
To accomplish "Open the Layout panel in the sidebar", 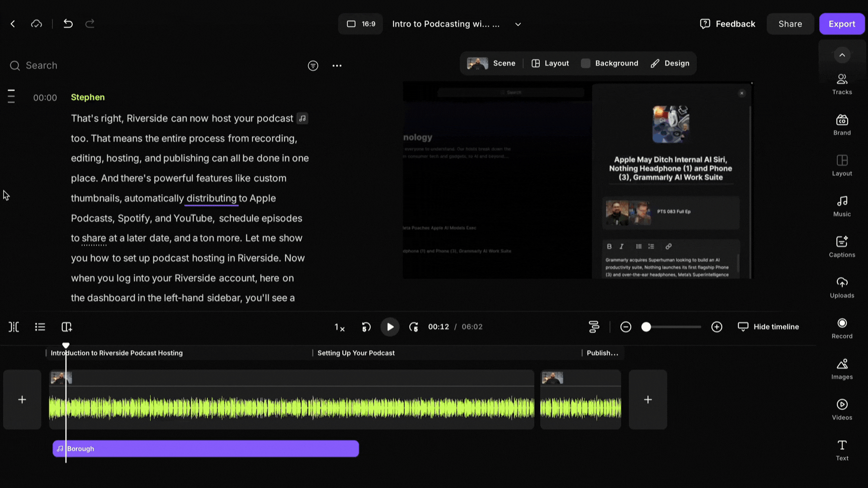I will (842, 166).
